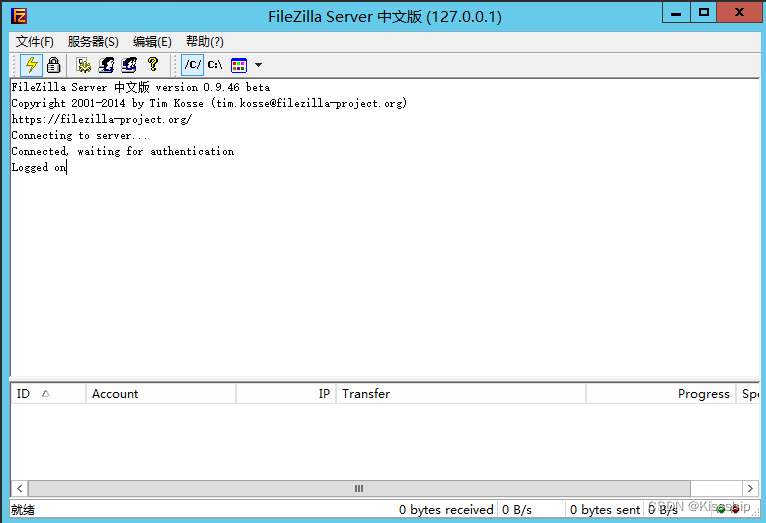Image resolution: width=766 pixels, height=523 pixels.
Task: Click the horizontal scrollbar thumb
Action: tap(360, 488)
